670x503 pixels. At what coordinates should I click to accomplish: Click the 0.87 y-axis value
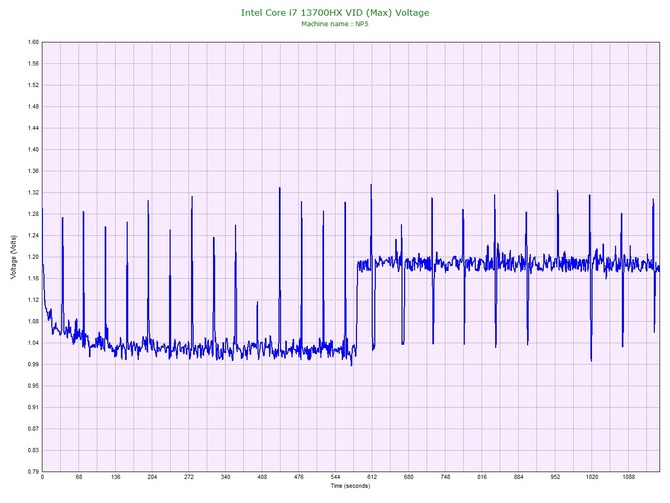pos(33,429)
